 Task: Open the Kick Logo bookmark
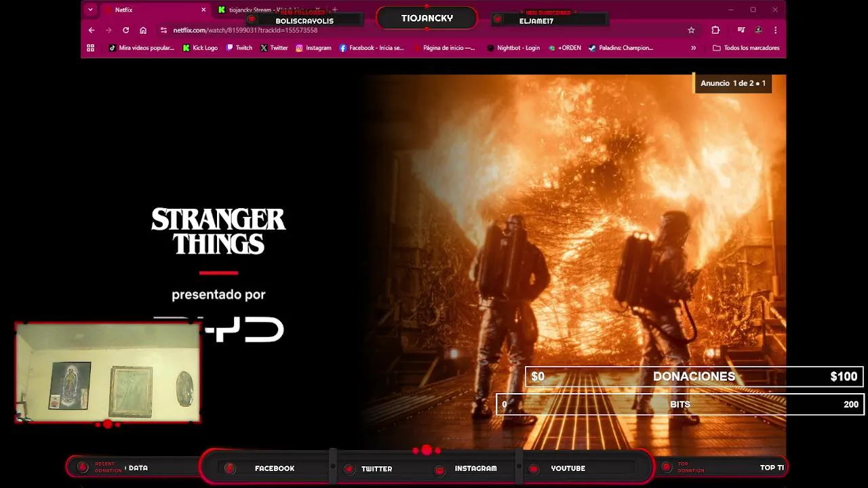tap(200, 48)
